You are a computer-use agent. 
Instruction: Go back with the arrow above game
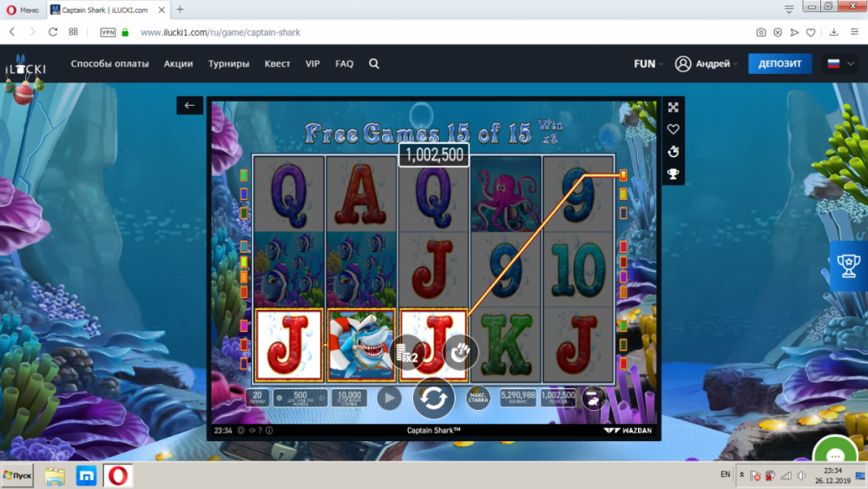[189, 105]
